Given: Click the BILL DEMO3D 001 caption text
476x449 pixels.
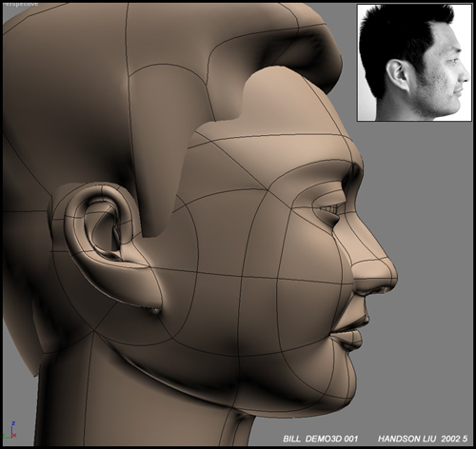Looking at the screenshot, I should click(321, 439).
